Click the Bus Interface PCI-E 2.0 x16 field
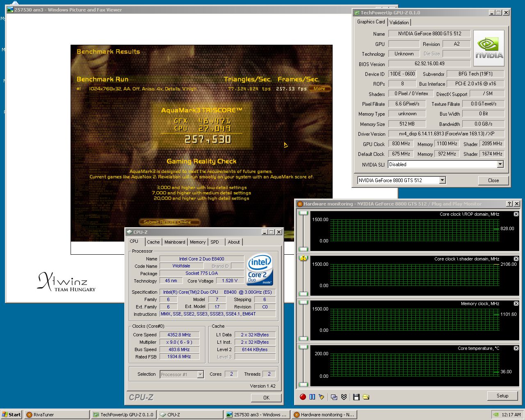Image resolution: width=525 pixels, height=420 pixels. 475,84
